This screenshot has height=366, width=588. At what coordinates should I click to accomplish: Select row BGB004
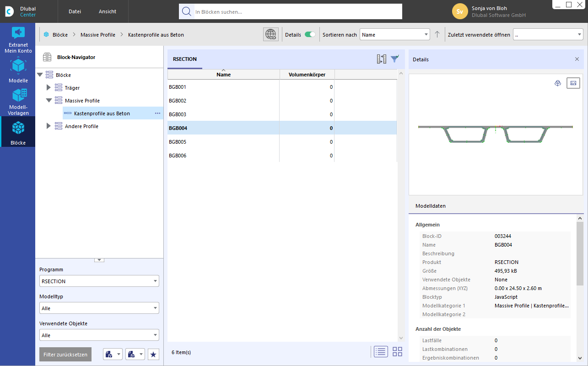(282, 128)
